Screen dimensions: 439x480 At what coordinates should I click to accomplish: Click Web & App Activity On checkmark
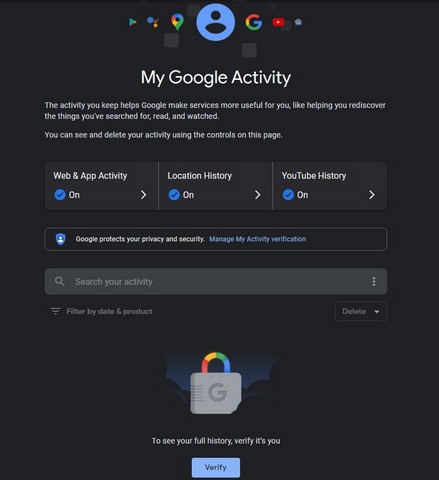pyautogui.click(x=60, y=195)
